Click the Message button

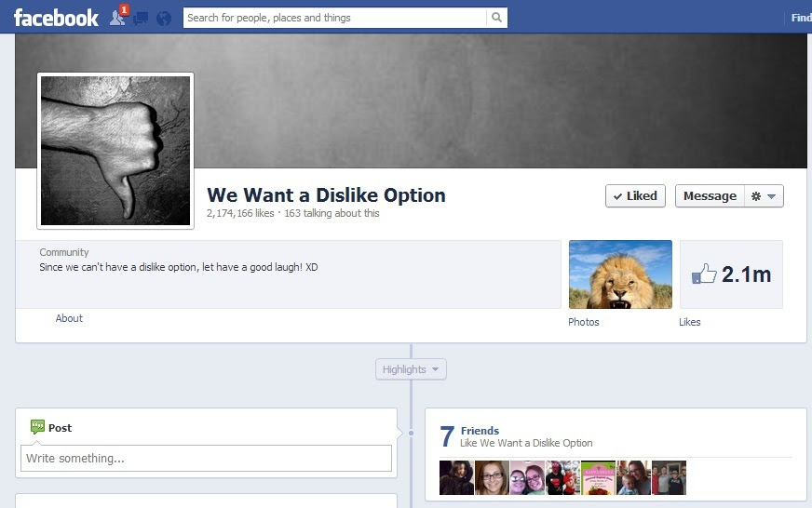coord(710,196)
